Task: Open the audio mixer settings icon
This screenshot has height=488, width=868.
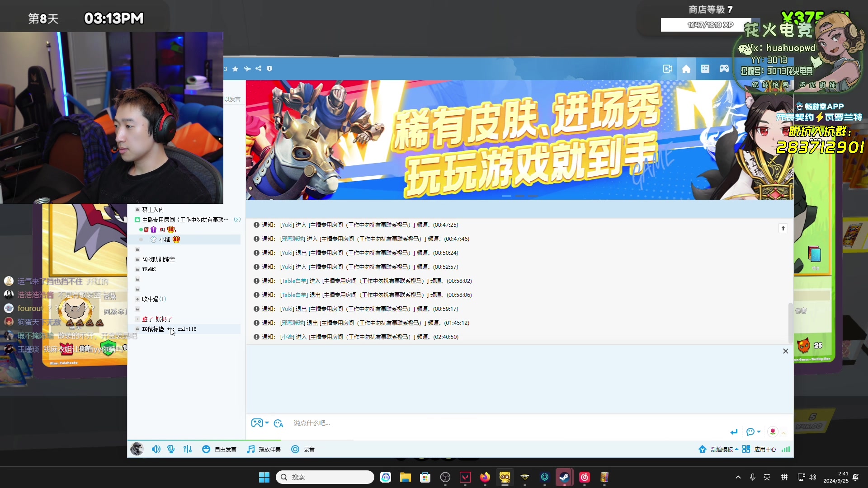Action: [188, 449]
